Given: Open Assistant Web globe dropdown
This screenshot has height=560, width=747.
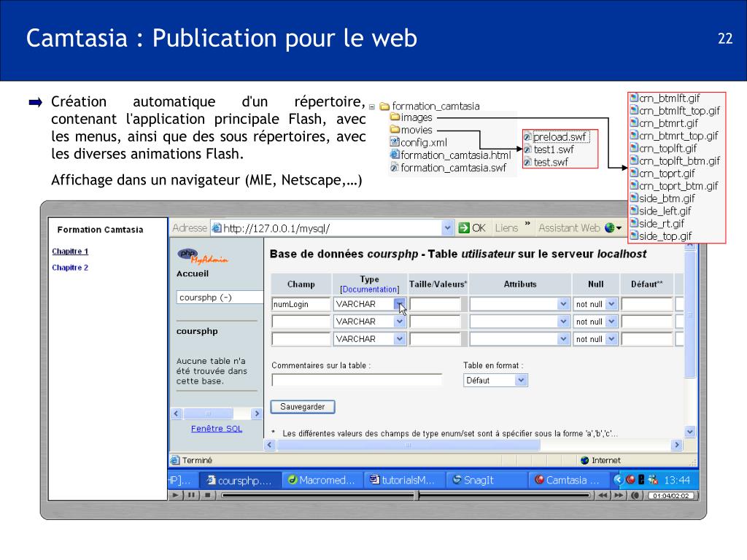Looking at the screenshot, I should [613, 228].
